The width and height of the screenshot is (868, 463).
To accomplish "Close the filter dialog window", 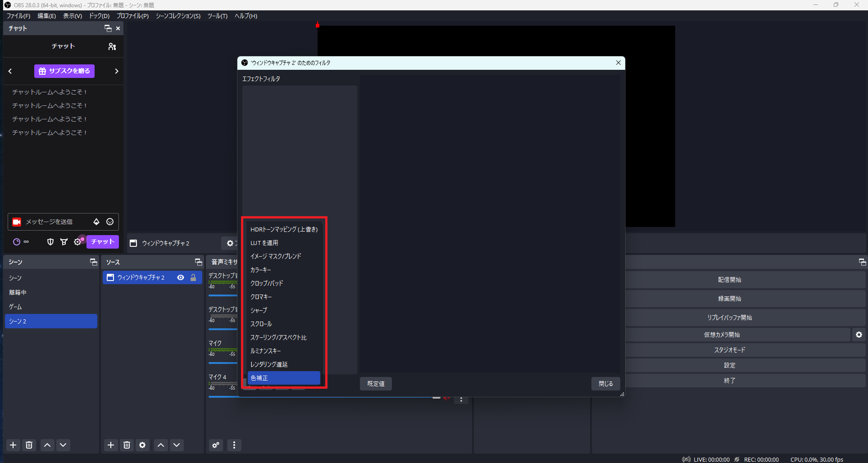I will coord(618,63).
